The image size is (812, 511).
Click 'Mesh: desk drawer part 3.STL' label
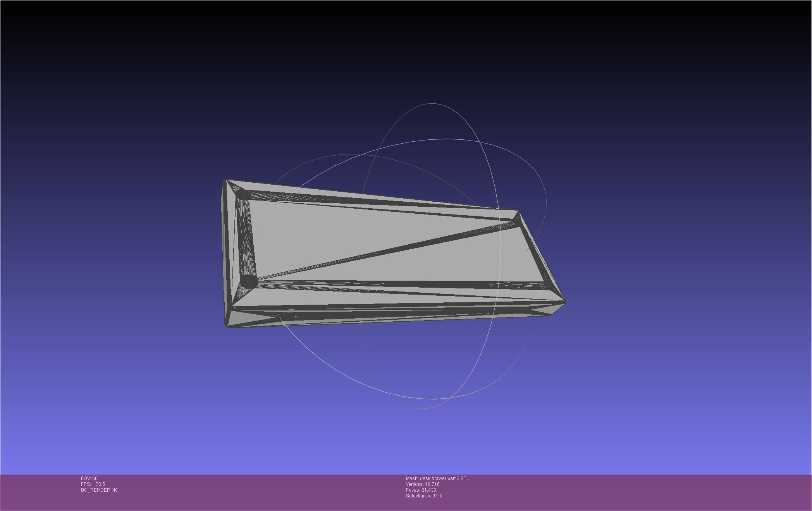tap(437, 478)
